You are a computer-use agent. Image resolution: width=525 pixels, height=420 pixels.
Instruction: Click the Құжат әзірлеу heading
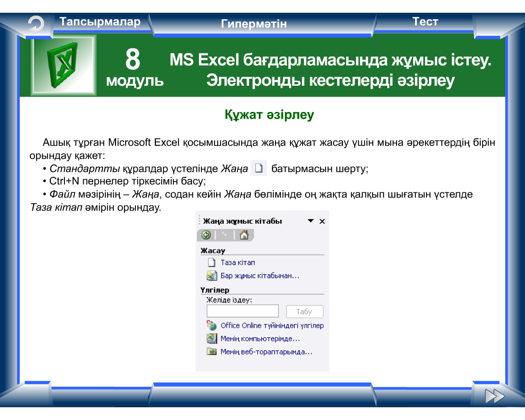269,114
